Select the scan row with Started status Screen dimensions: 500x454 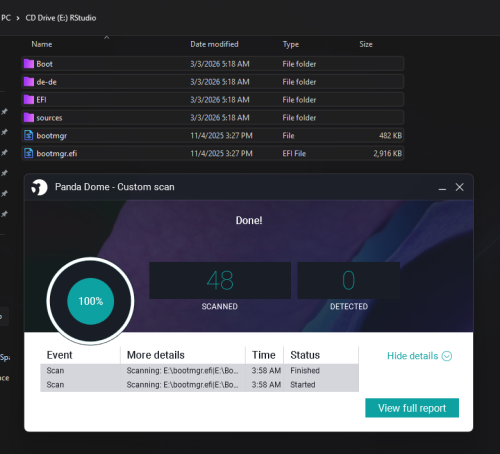(199, 385)
